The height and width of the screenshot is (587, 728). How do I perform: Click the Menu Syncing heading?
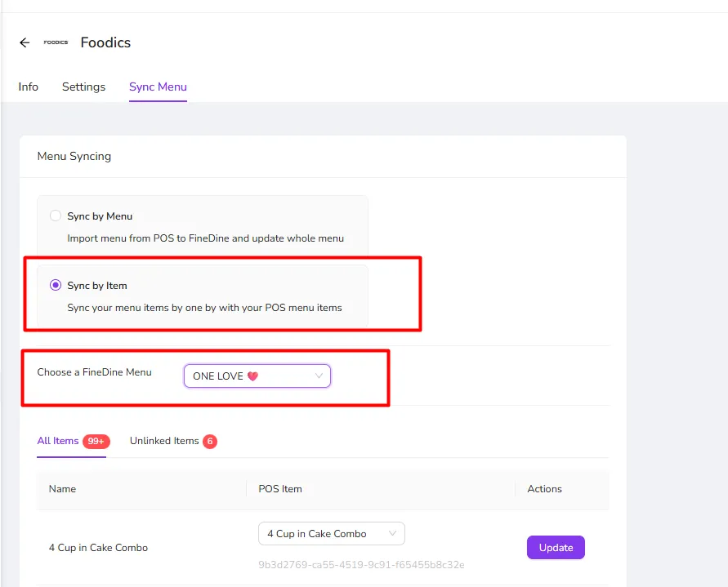[x=74, y=157]
